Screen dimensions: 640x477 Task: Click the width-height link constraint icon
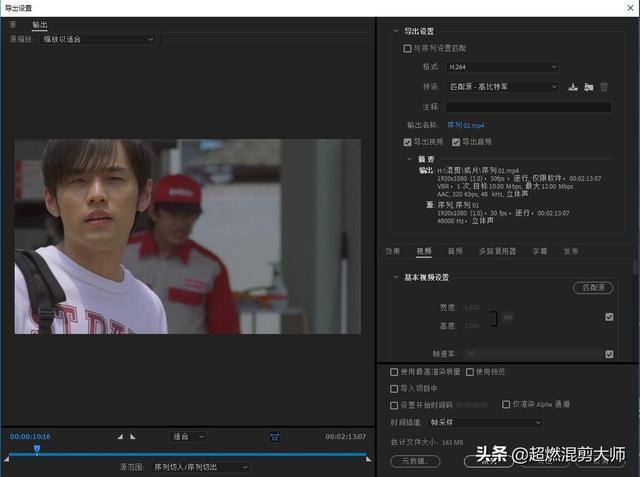[508, 317]
